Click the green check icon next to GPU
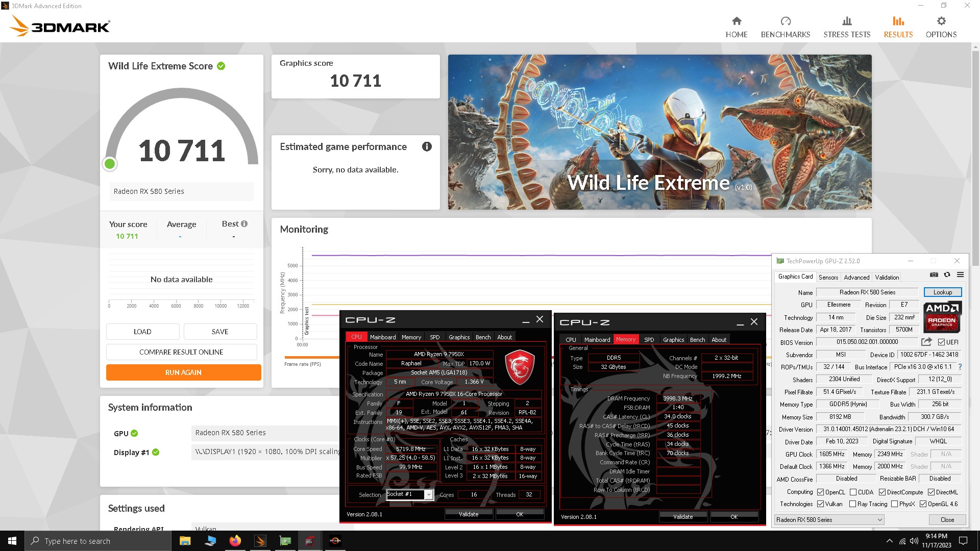This screenshot has width=980, height=551. click(134, 434)
